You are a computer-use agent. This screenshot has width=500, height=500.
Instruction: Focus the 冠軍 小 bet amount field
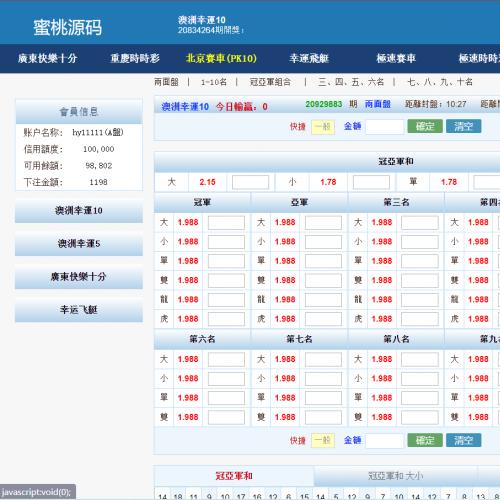[226, 242]
